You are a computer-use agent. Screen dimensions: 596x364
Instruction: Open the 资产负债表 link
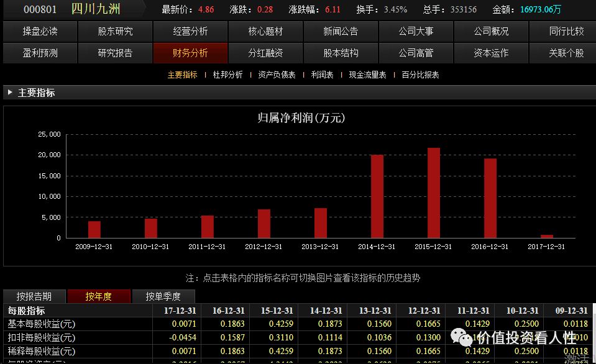tap(277, 75)
